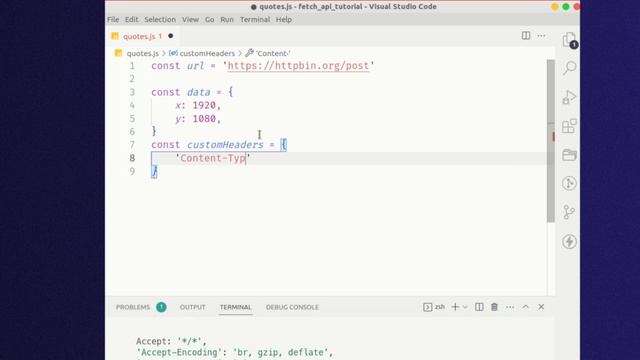Split the editor to the right
The image size is (640, 360).
point(526,36)
